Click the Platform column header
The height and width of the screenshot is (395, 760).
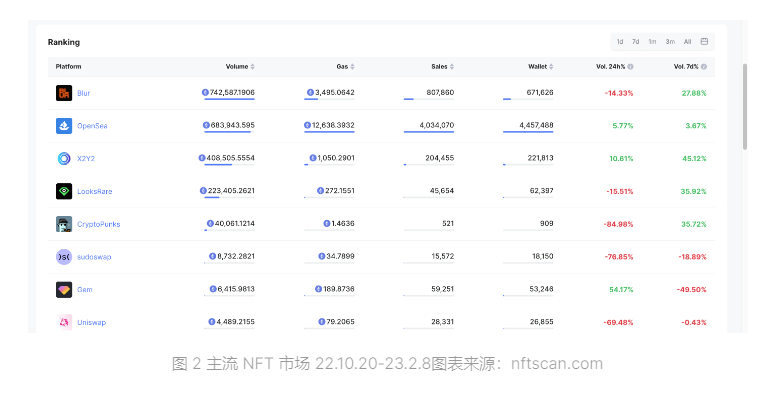(x=68, y=67)
